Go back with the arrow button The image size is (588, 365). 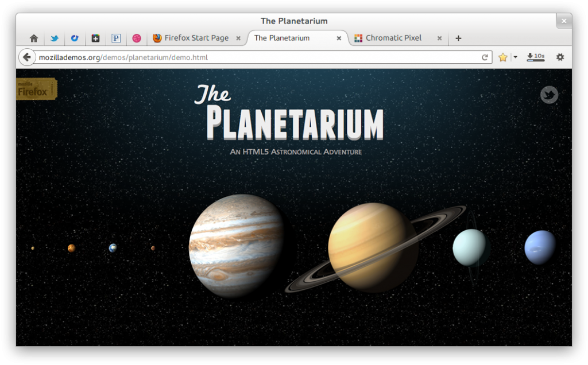click(x=26, y=57)
